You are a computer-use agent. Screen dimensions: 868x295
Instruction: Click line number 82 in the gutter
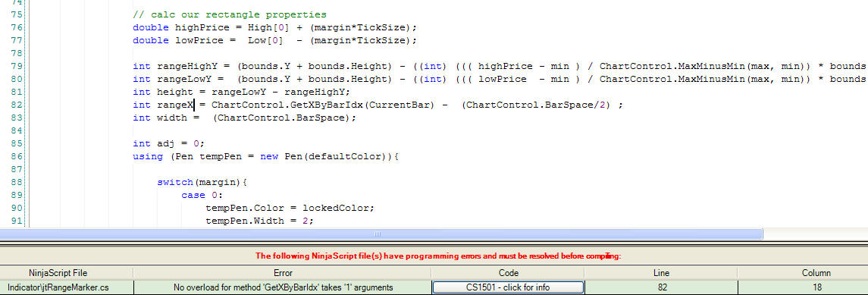pyautogui.click(x=16, y=105)
